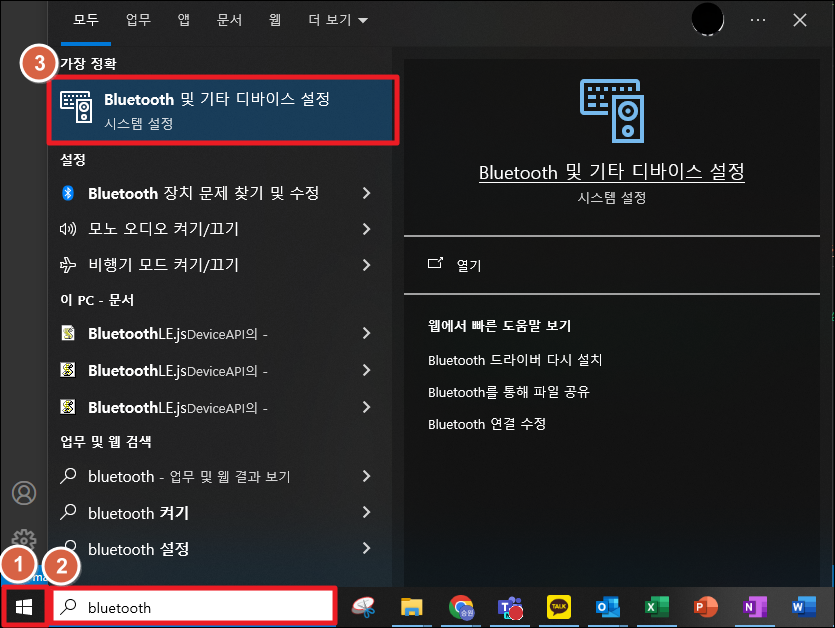835x628 pixels.
Task: Click the bluetooth search input field
Action: point(194,607)
